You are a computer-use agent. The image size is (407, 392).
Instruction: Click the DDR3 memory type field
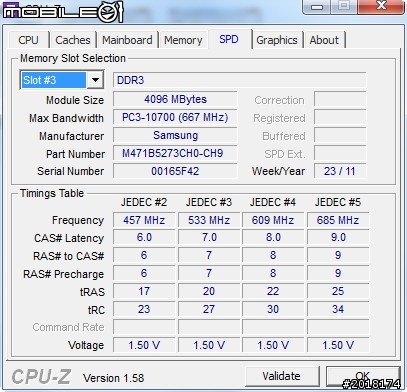pos(239,80)
